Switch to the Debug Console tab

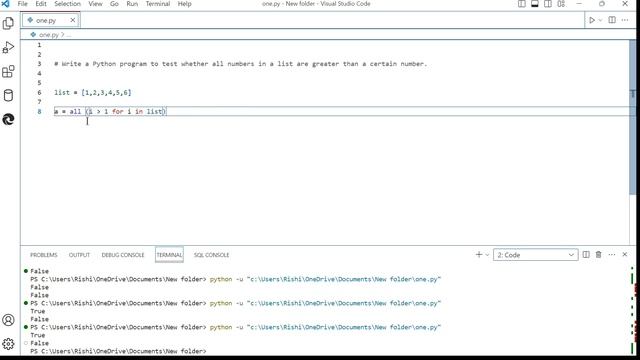tap(123, 255)
